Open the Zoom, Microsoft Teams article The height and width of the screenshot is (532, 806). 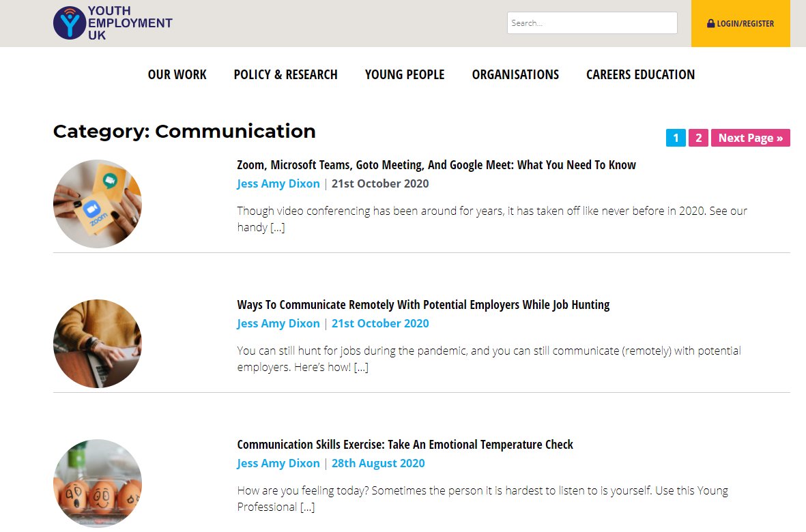pyautogui.click(x=435, y=164)
